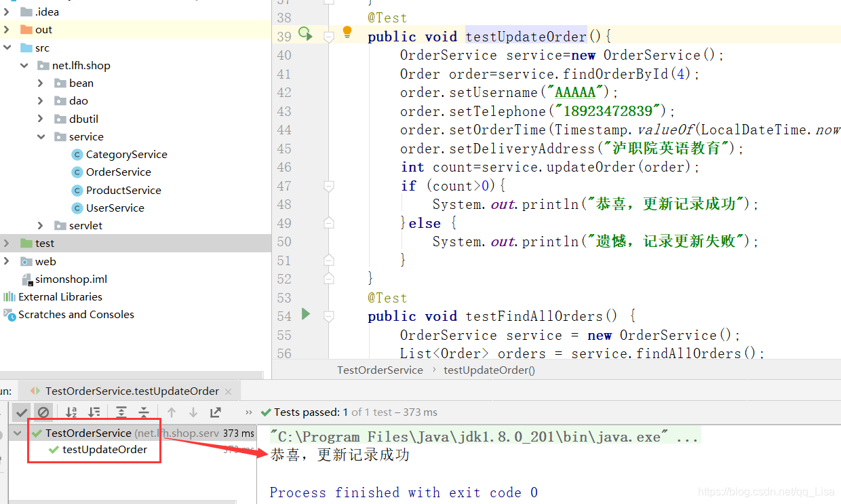
Task: Expand all test results
Action: coord(121,412)
